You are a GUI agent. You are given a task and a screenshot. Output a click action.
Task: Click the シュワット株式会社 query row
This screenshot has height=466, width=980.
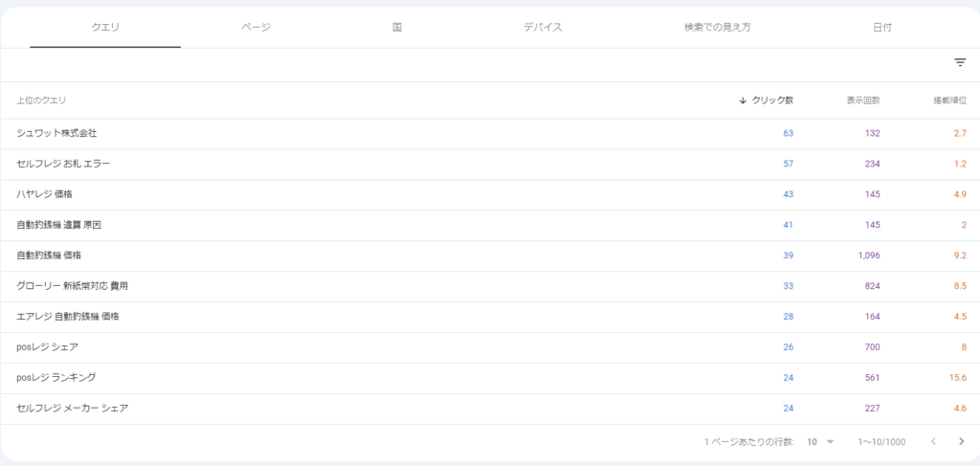click(57, 133)
